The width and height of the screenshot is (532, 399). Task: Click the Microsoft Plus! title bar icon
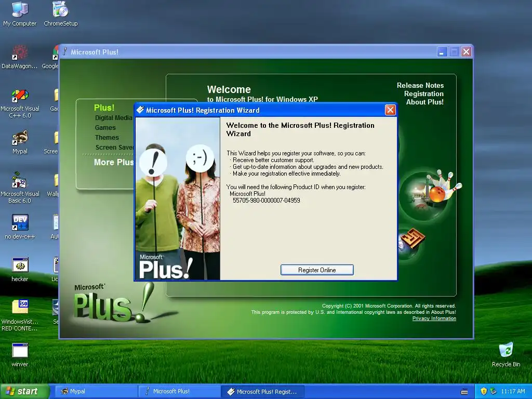[x=65, y=51]
